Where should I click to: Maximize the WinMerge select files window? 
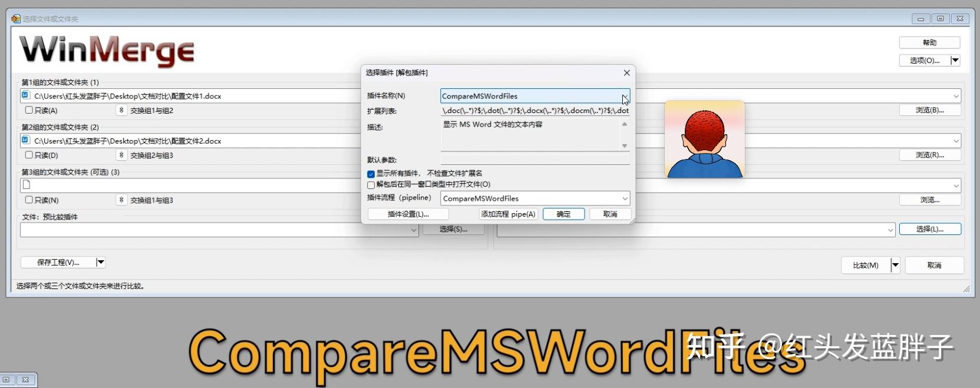coord(941,19)
